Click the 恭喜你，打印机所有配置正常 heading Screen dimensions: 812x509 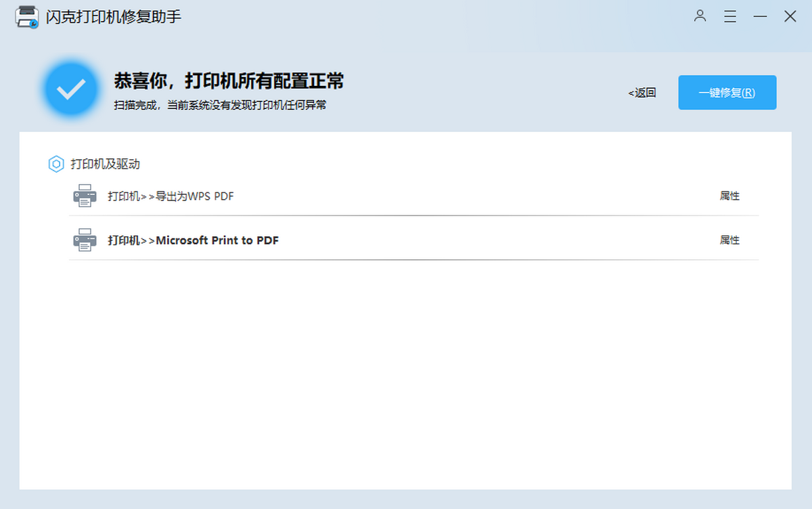click(x=229, y=81)
